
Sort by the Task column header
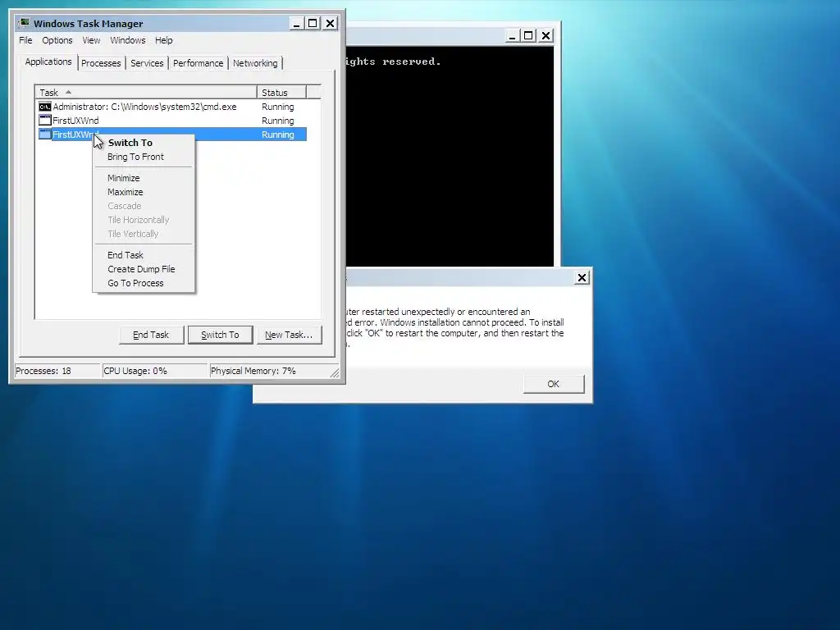tap(146, 92)
